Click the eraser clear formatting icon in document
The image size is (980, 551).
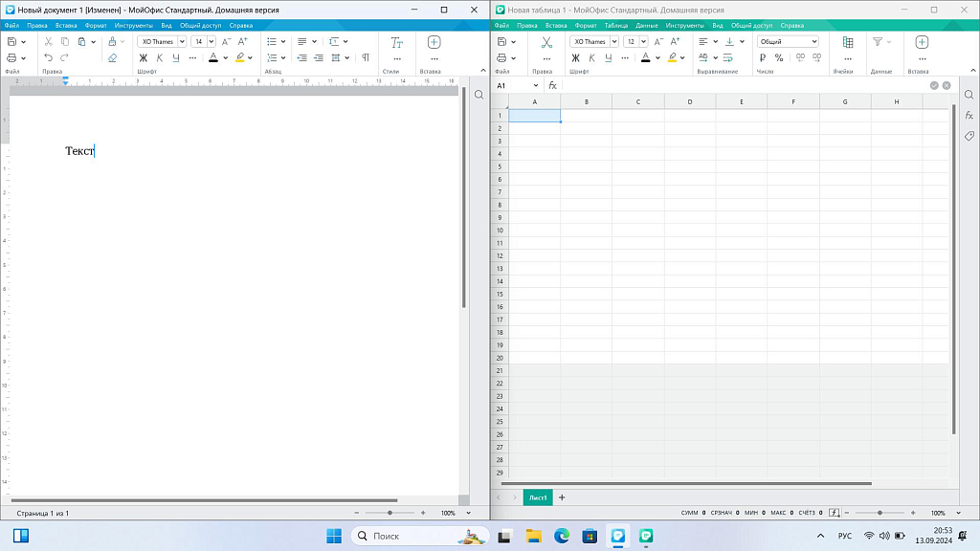tap(112, 57)
